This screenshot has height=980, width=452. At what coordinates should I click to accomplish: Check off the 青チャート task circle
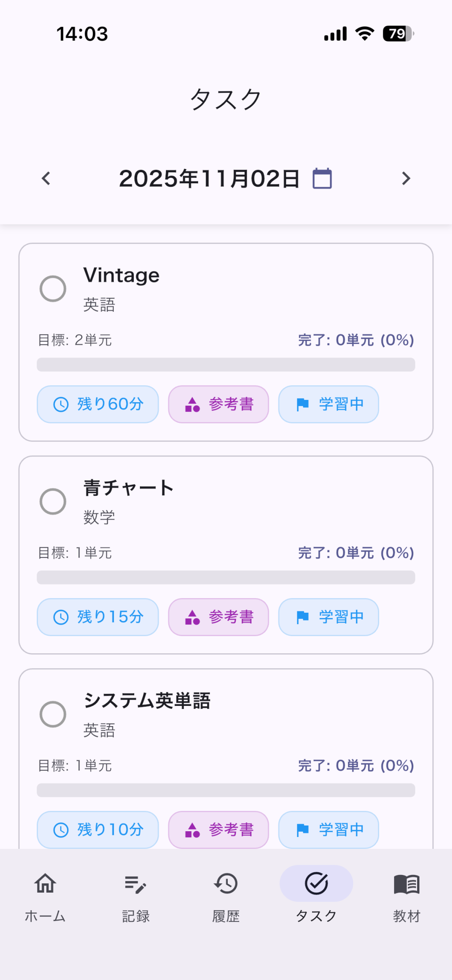[x=53, y=501]
